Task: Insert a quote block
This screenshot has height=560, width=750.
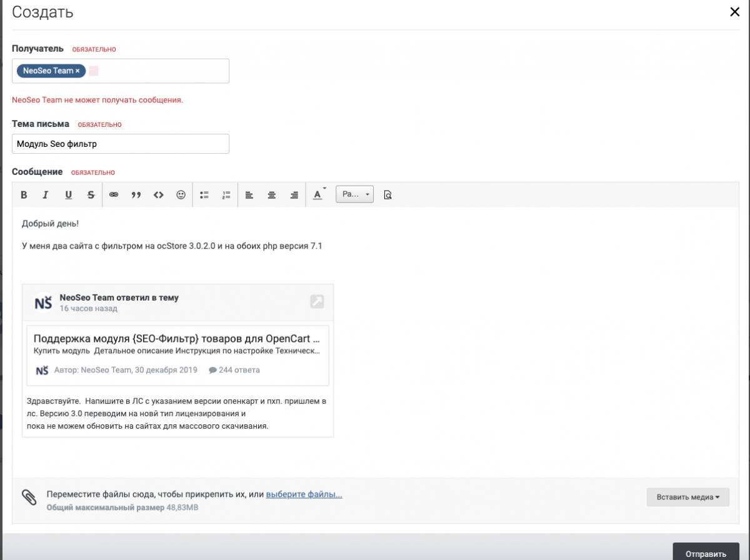Action: 136,194
